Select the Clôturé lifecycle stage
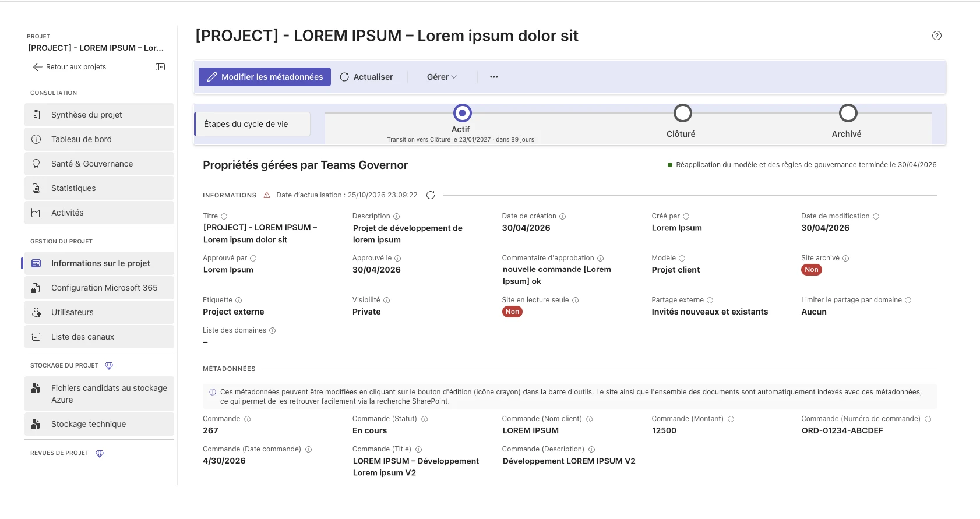The height and width of the screenshot is (519, 980). pos(682,113)
